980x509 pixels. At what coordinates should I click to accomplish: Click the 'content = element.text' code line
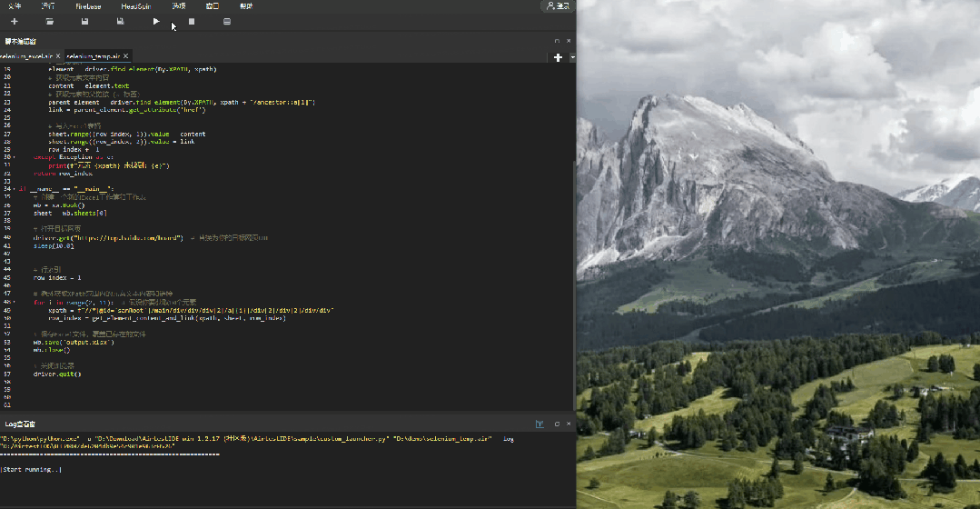point(89,85)
